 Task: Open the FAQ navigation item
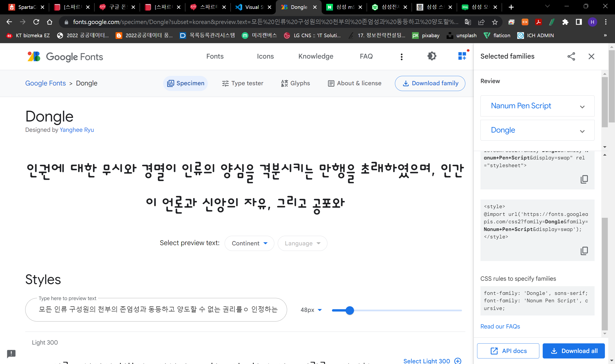click(366, 56)
